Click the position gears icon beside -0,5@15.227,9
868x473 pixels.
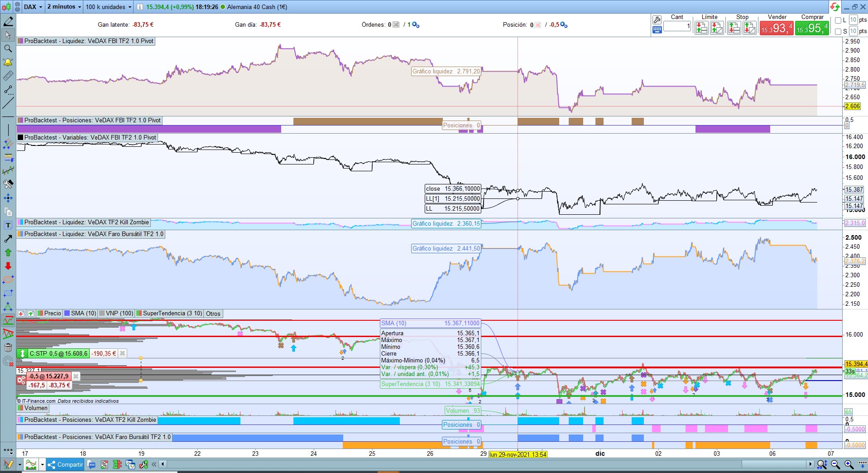pos(21,381)
